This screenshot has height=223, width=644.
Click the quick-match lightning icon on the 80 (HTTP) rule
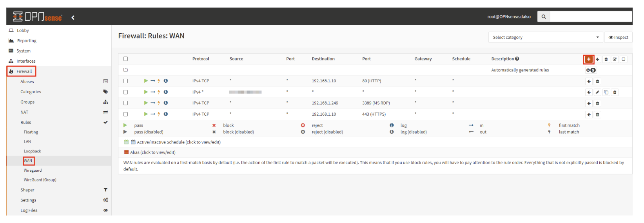[159, 81]
